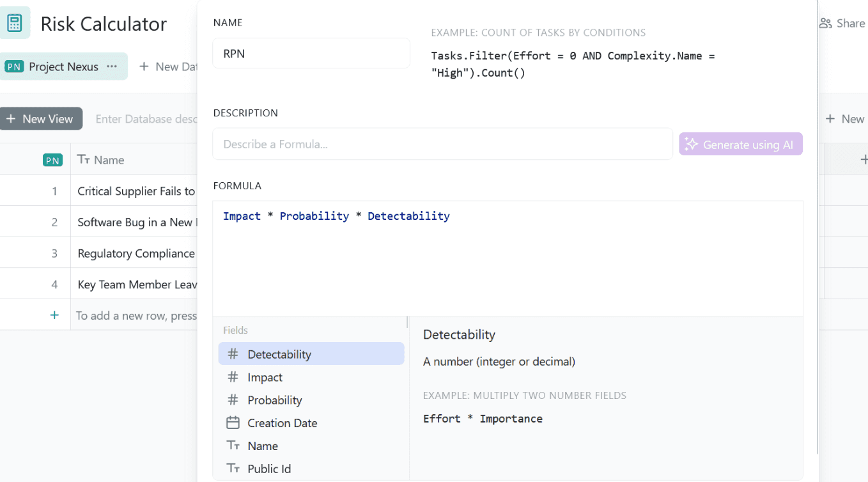Select Name from the Fields list

click(x=263, y=446)
